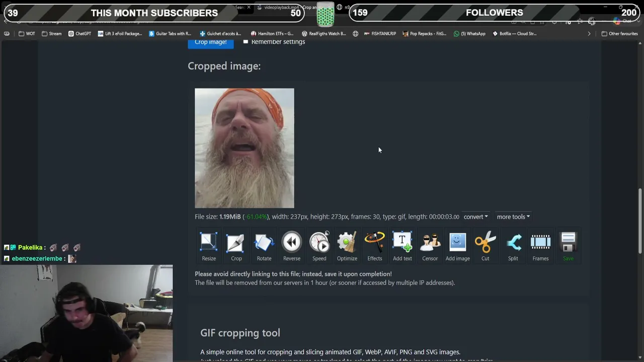Open the Hamilton ETFs bookmark
Screen dimensions: 644x362
[x=272, y=34]
